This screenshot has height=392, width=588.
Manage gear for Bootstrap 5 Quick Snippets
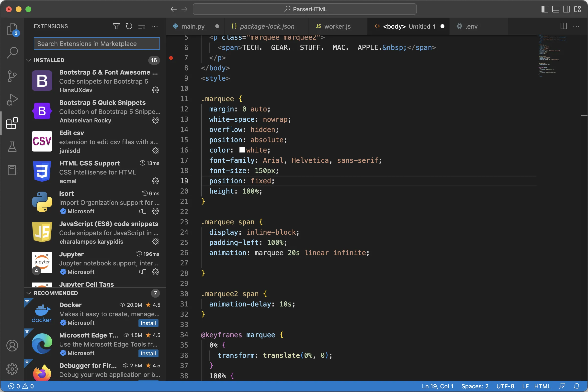point(156,120)
